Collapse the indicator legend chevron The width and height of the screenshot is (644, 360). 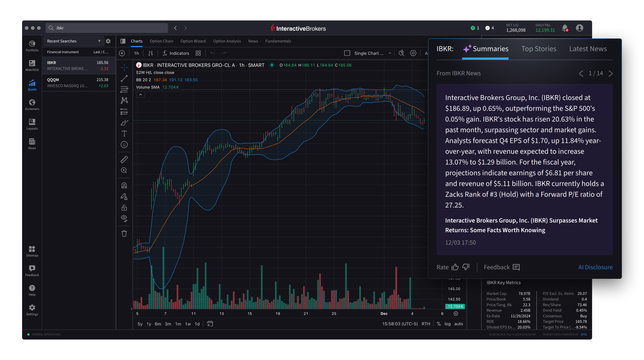tap(141, 95)
